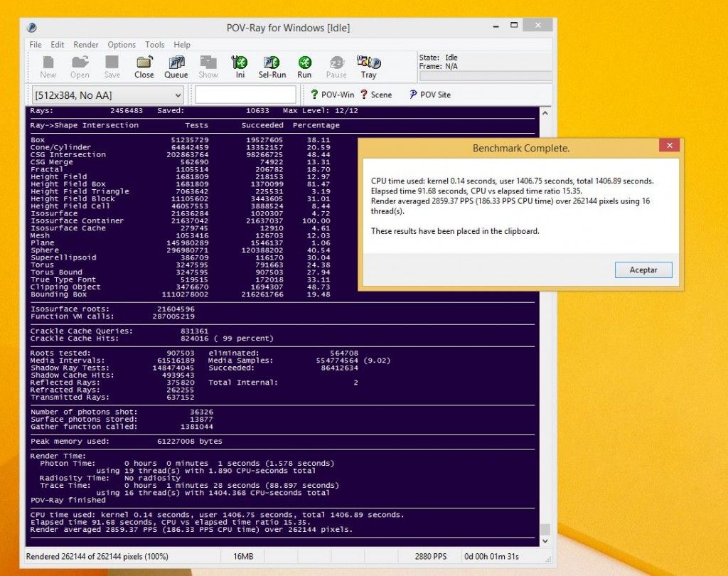Click the '16MB' status bar entry

[243, 557]
